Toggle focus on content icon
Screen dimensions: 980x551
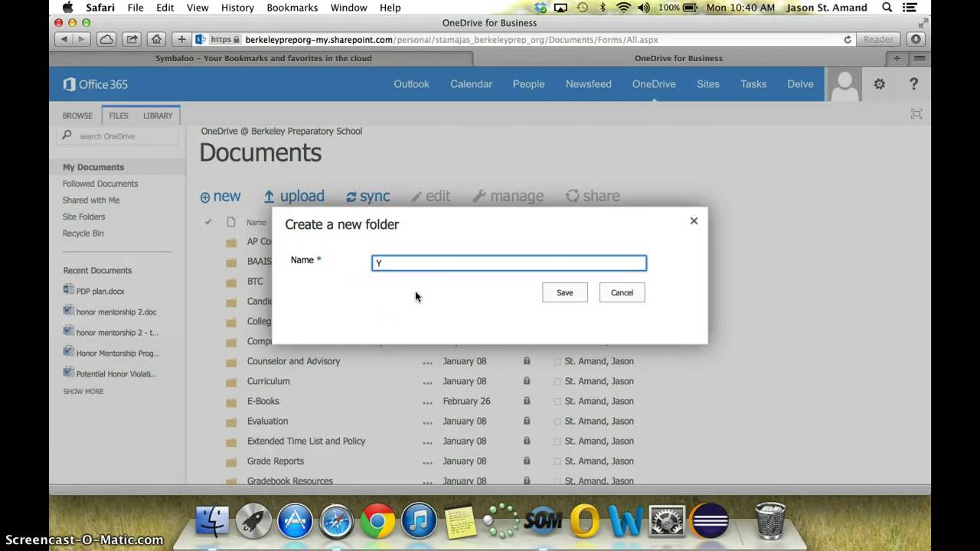(x=916, y=114)
